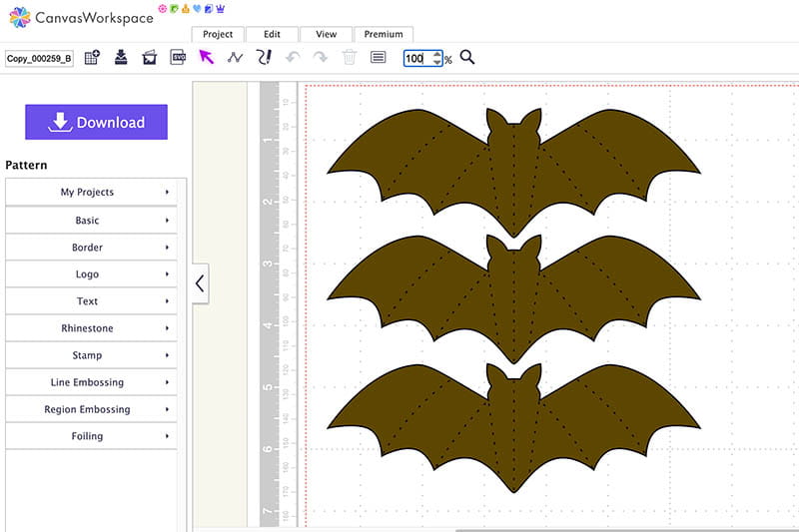Click the save/download tray icon in toolbar
Screen dimensions: 799x532
(x=121, y=58)
